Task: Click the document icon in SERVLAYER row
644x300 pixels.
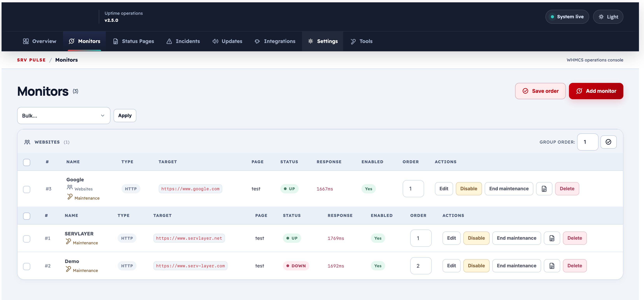Action: pyautogui.click(x=552, y=238)
